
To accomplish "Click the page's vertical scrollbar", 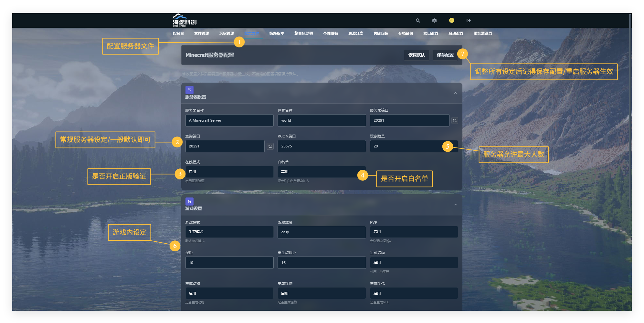I will click(630, 110).
